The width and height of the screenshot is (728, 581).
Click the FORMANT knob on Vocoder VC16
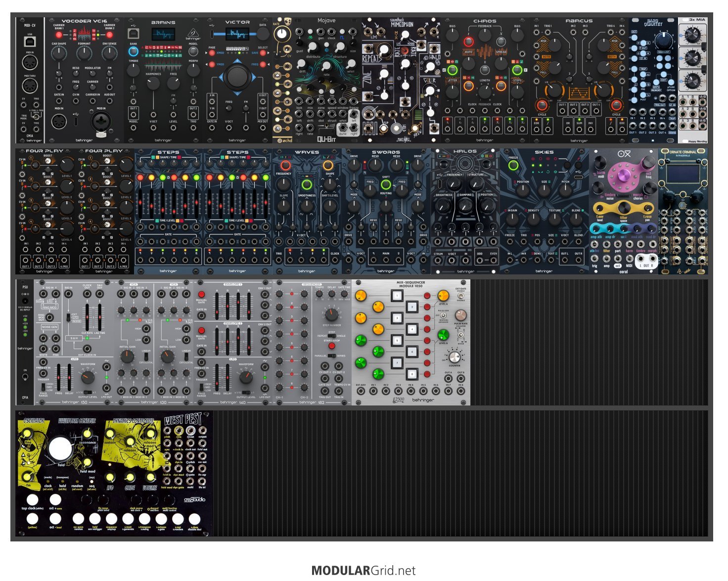[x=84, y=53]
